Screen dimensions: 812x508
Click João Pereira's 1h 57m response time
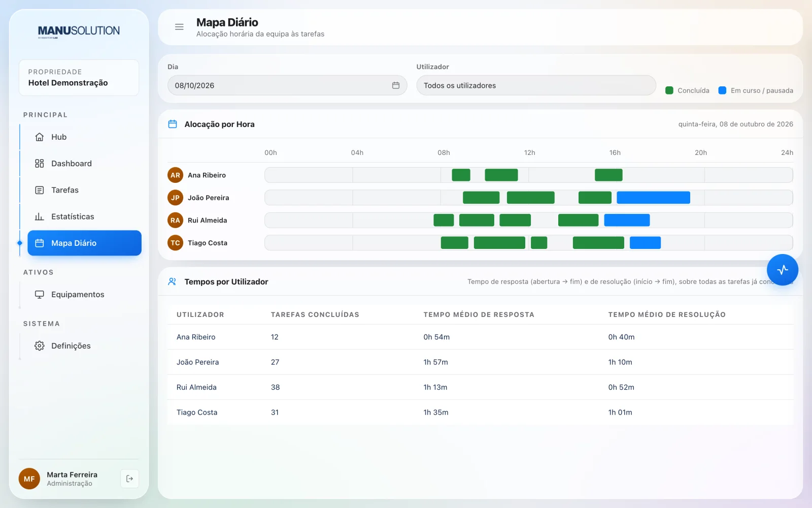point(436,362)
